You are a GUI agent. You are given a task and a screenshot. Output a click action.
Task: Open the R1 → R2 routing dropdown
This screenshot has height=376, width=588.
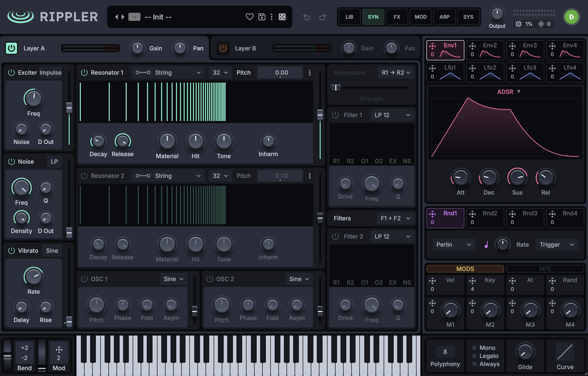click(396, 72)
